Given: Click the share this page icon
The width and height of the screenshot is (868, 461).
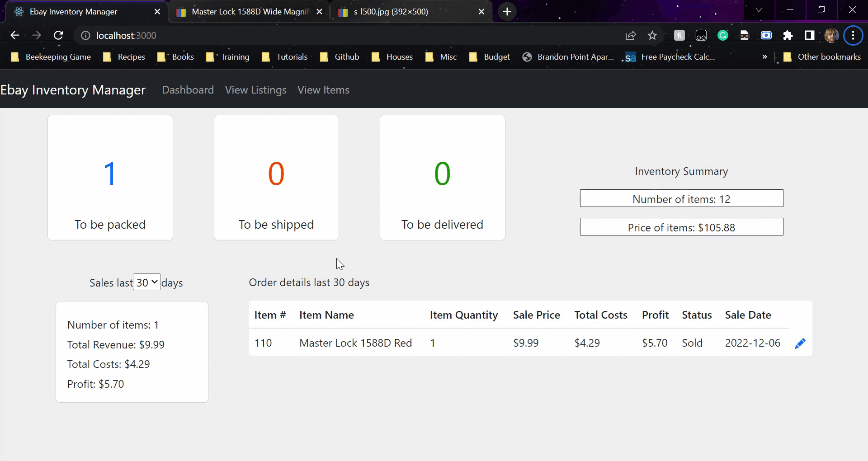Looking at the screenshot, I should pos(630,35).
